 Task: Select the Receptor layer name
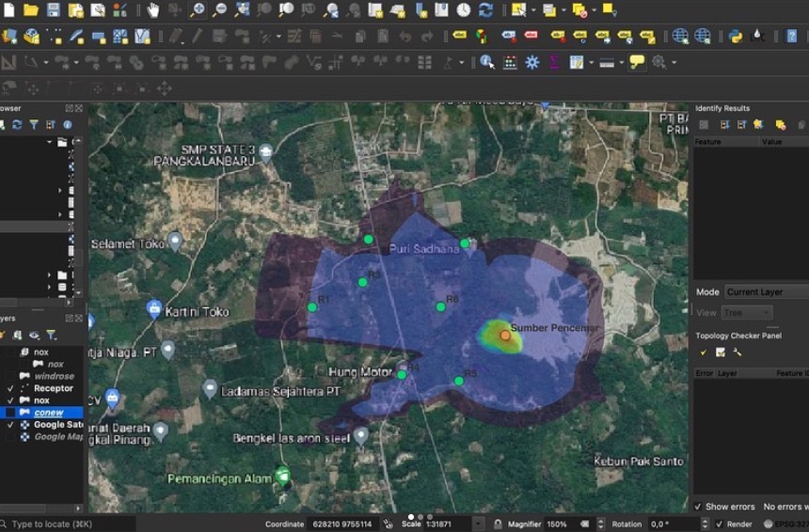tap(53, 388)
